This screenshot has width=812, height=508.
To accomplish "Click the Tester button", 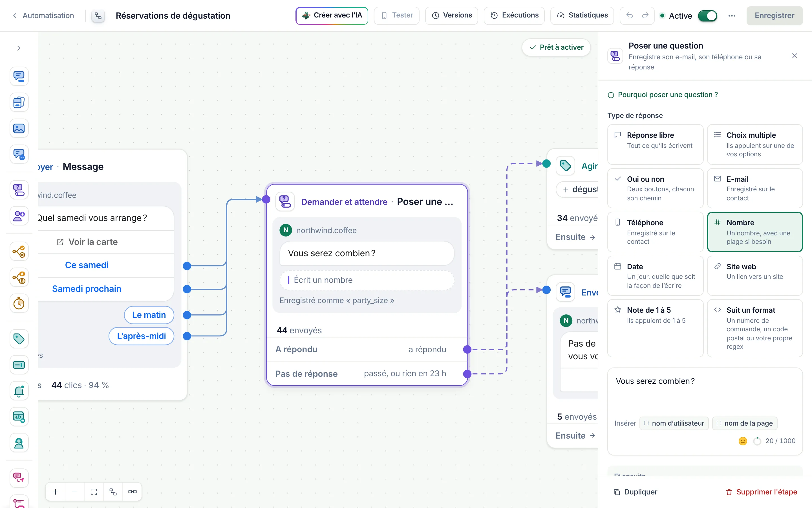I will 397,16.
